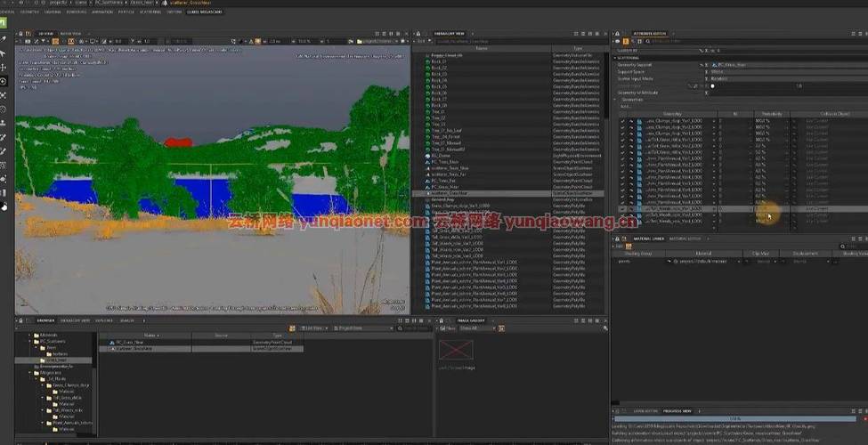Image resolution: width=868 pixels, height=445 pixels.
Task: Click the lock icon in Hierarchy View header
Action: (418, 33)
